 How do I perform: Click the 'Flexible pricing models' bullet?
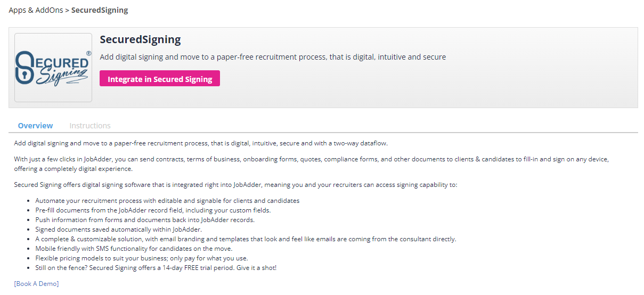click(142, 258)
